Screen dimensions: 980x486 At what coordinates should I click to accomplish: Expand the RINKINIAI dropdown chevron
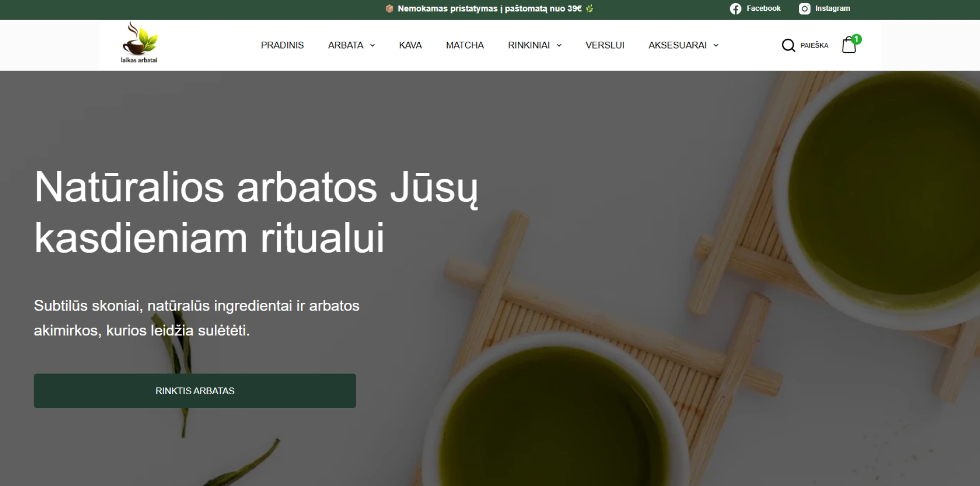(559, 45)
